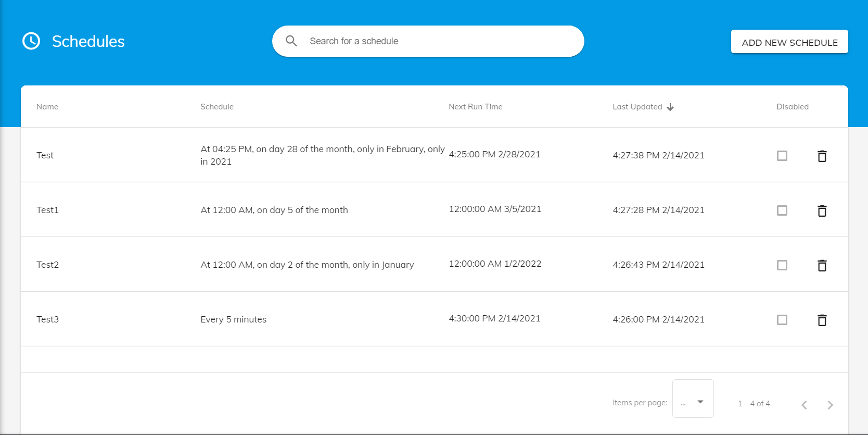The width and height of the screenshot is (868, 435).
Task: Click the Last Updated sort arrow icon
Action: point(670,107)
